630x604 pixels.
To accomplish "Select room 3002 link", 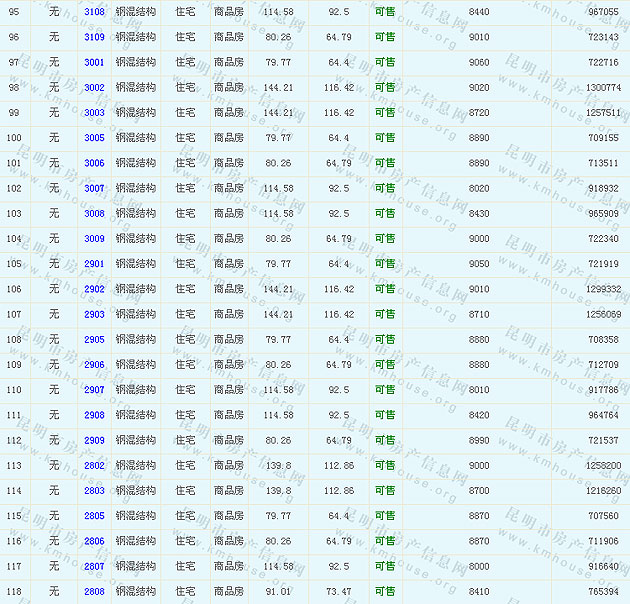I will click(x=94, y=88).
